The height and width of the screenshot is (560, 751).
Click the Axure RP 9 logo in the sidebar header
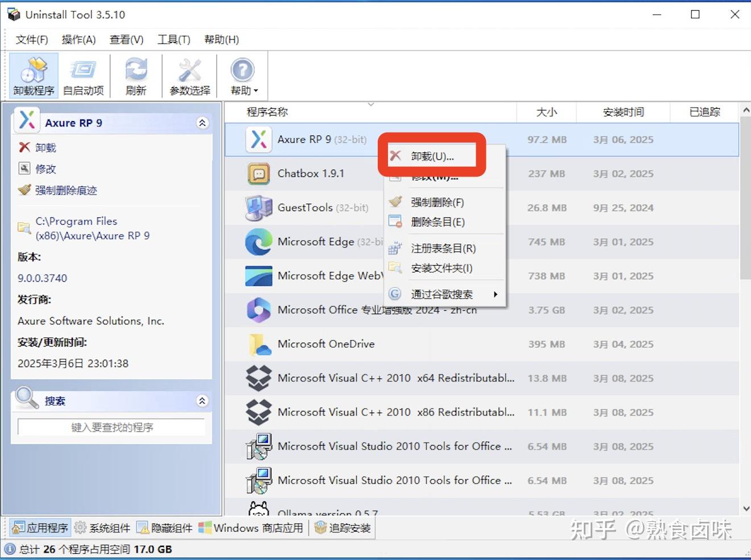pos(26,120)
